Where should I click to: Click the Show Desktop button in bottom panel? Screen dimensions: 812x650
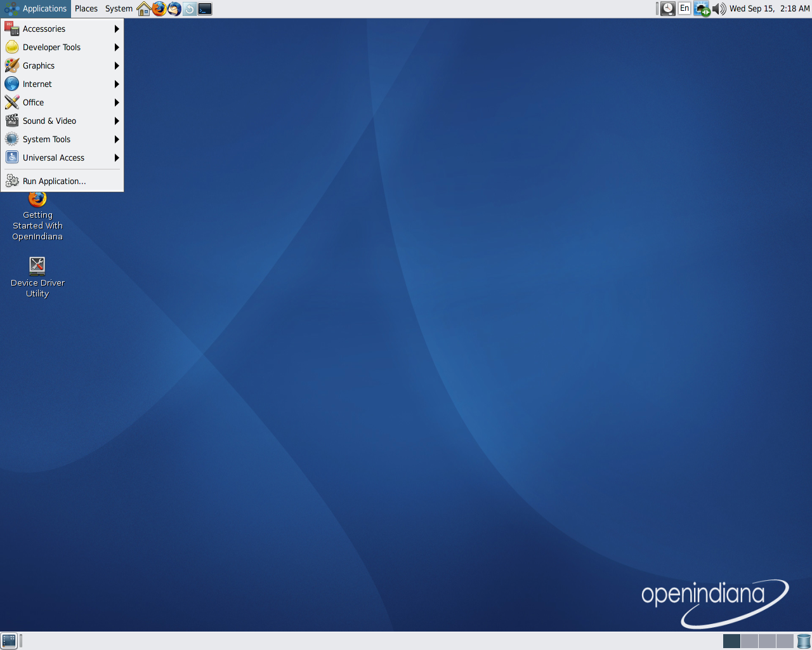(9, 641)
